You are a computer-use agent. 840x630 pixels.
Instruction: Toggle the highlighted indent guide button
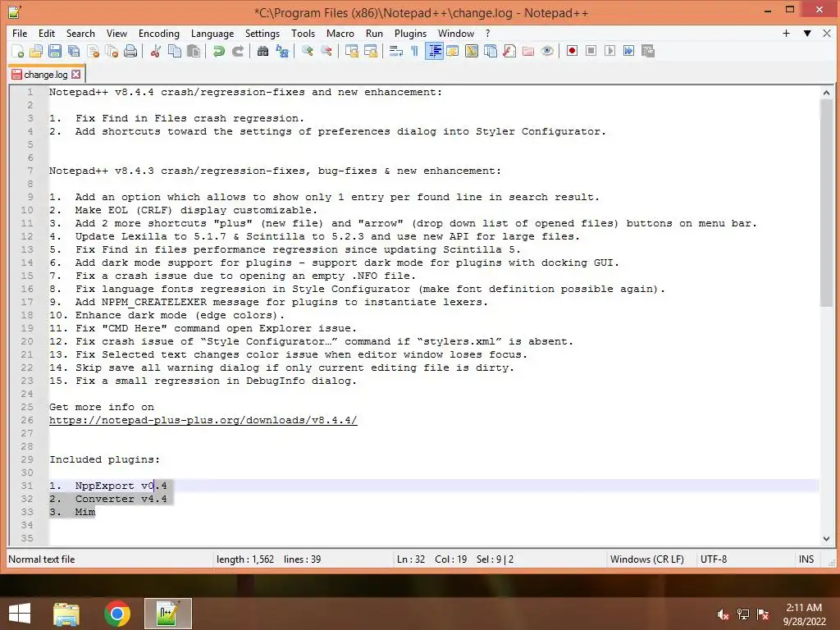point(434,52)
